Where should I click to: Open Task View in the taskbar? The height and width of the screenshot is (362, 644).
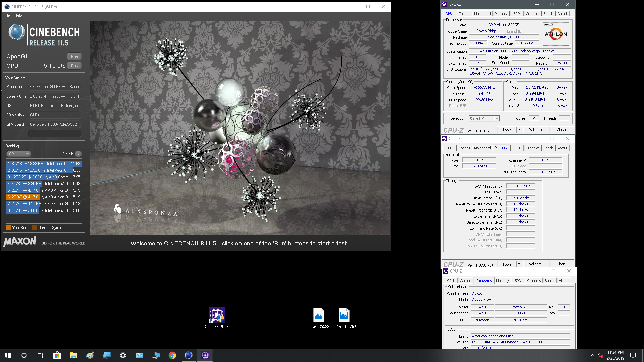[40, 355]
